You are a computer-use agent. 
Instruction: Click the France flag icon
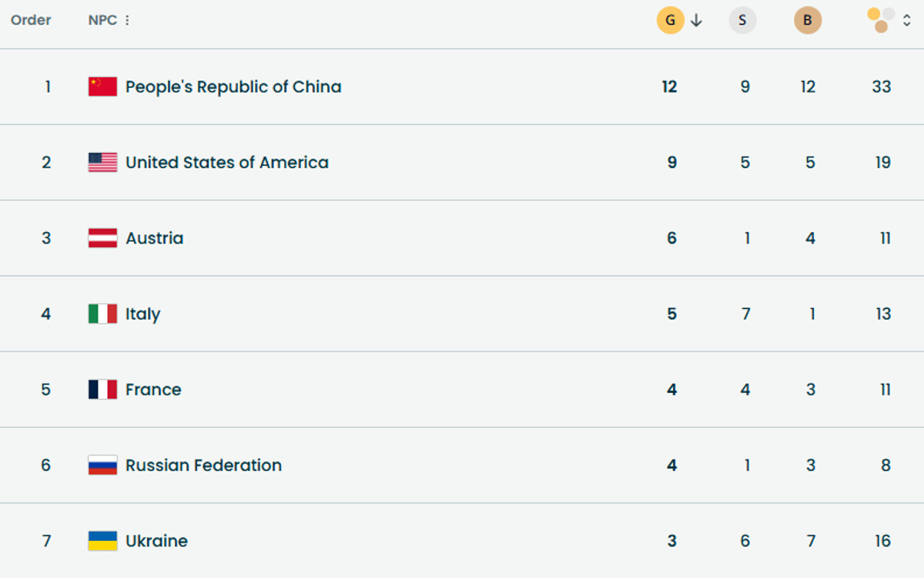[102, 390]
